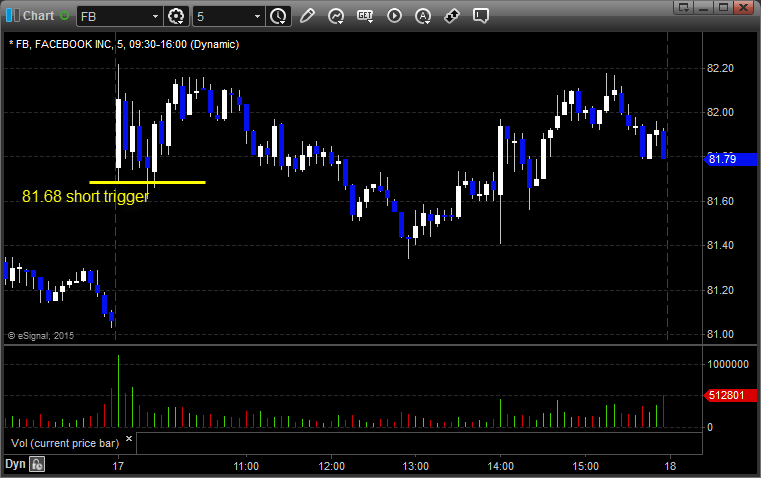Click the 12:00 time axis label
Screen dimensions: 761x478
(331, 466)
